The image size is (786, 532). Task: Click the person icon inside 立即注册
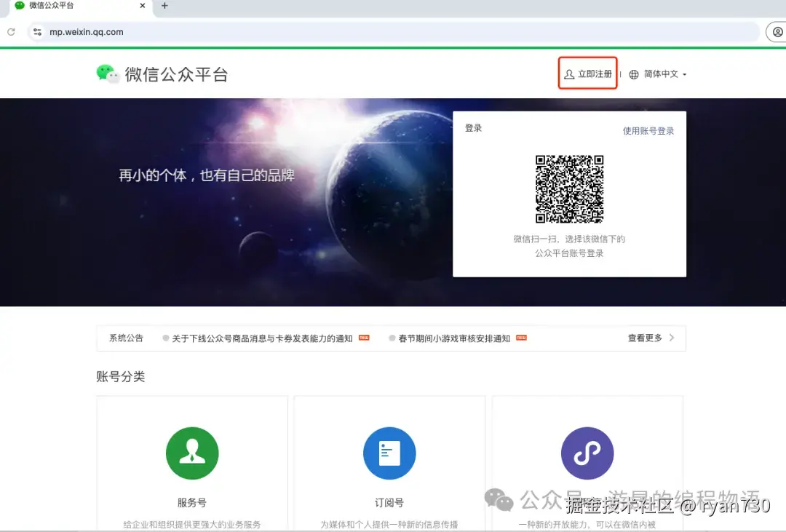pos(568,74)
